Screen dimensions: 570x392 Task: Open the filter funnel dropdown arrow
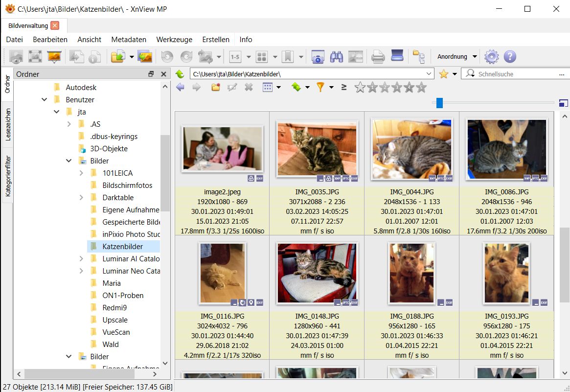(x=331, y=88)
